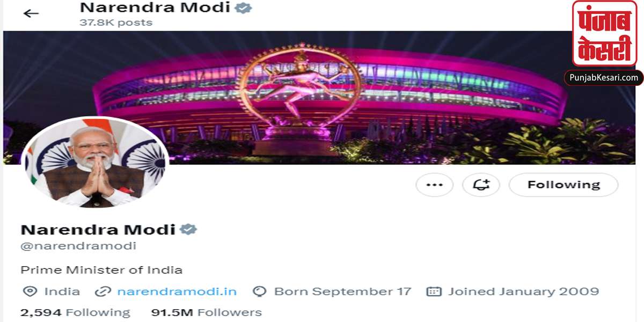
Task: Click the verified badge beside profile name
Action: pos(188,230)
